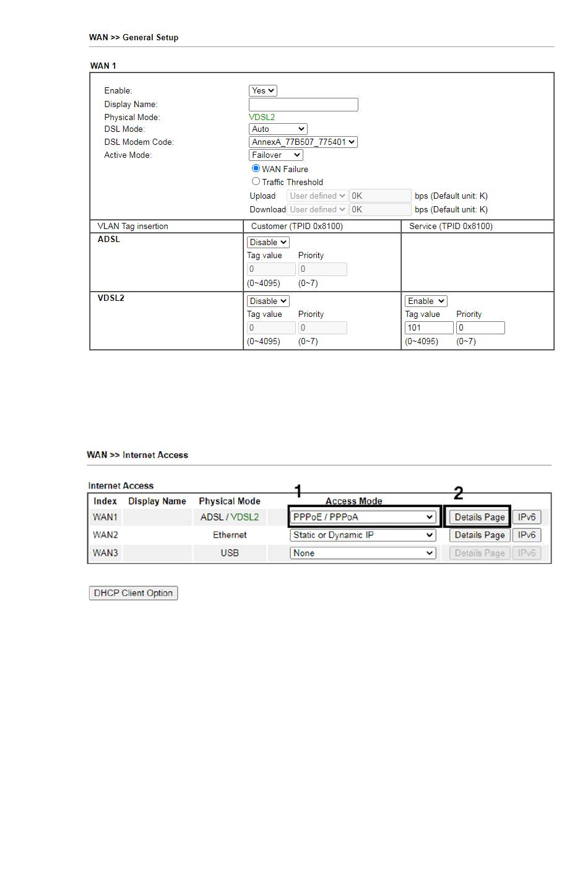Select the WAN Failure radio button

coord(256,168)
